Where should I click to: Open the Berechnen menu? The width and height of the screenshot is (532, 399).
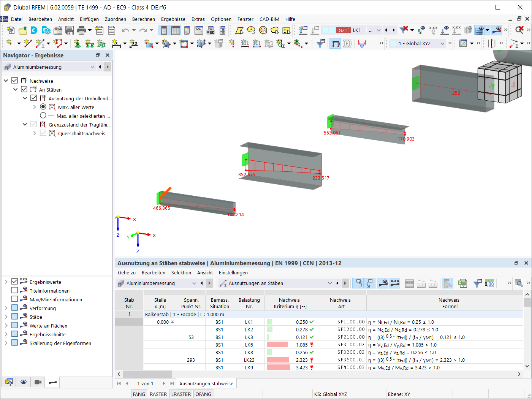144,19
